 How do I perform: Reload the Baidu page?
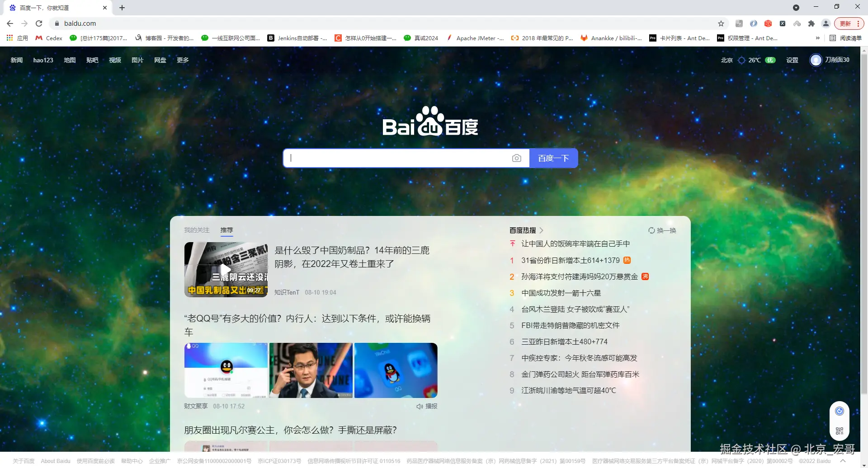(39, 23)
